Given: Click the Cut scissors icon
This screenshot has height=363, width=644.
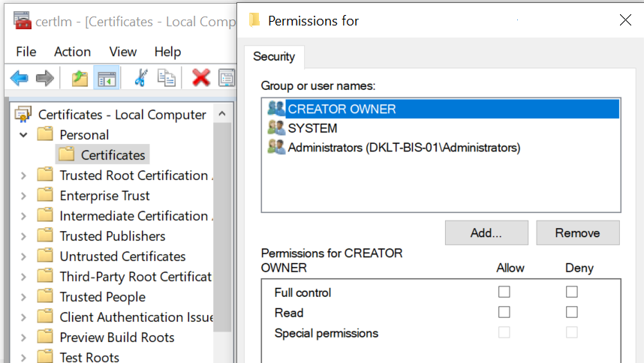Looking at the screenshot, I should [x=140, y=78].
